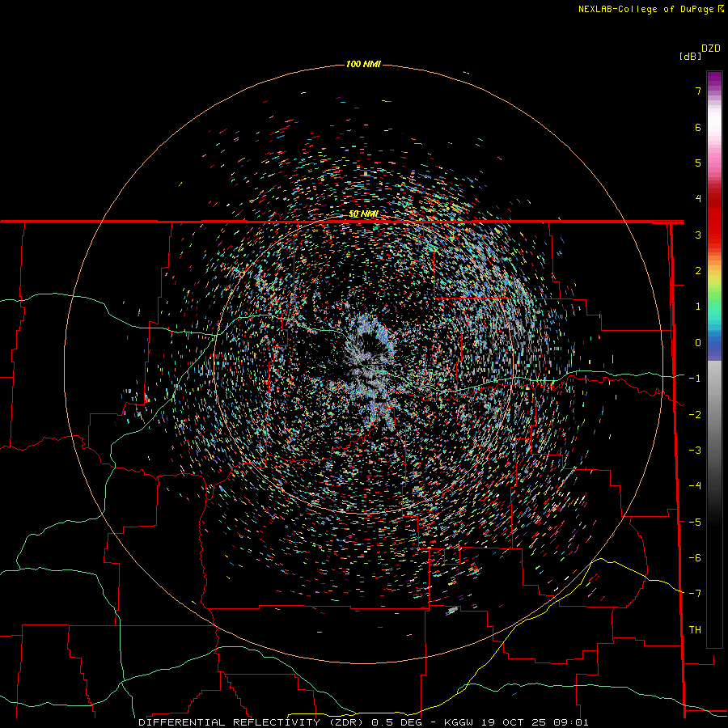Click the 50 NMI range ring label
728x728 pixels.
point(363,214)
